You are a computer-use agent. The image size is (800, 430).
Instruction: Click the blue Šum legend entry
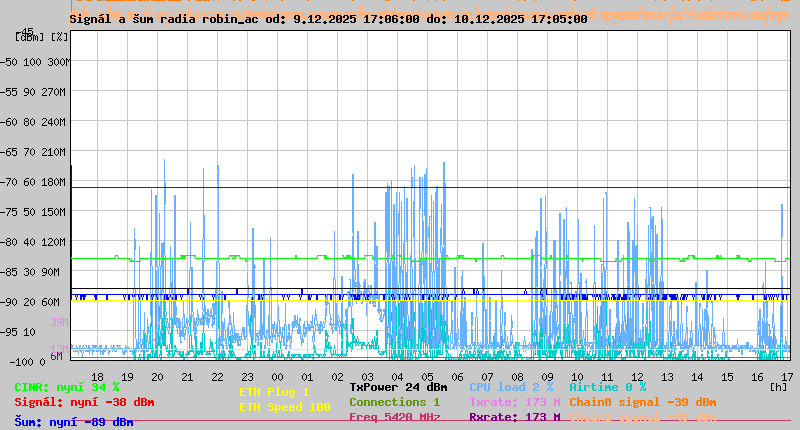[x=73, y=422]
